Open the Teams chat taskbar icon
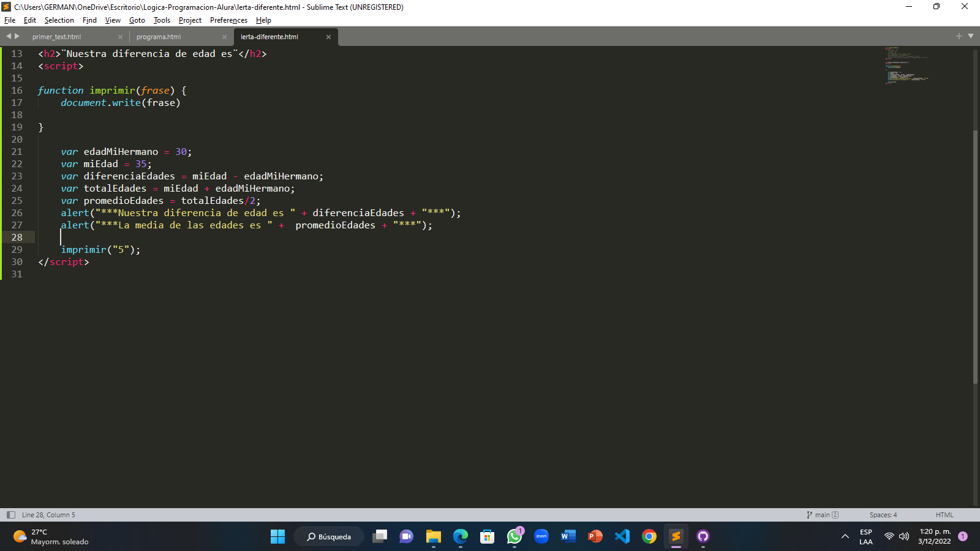Viewport: 980px width, 551px height. click(406, 537)
